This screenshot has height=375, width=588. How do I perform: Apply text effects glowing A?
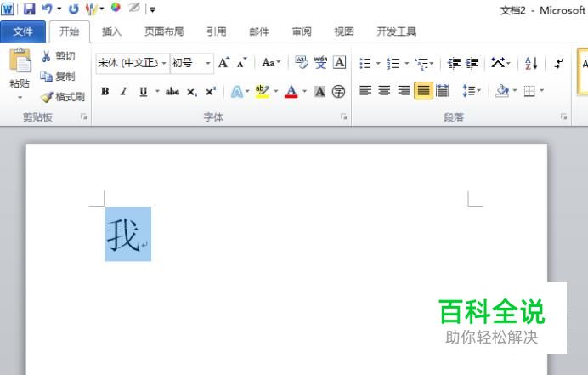click(236, 91)
